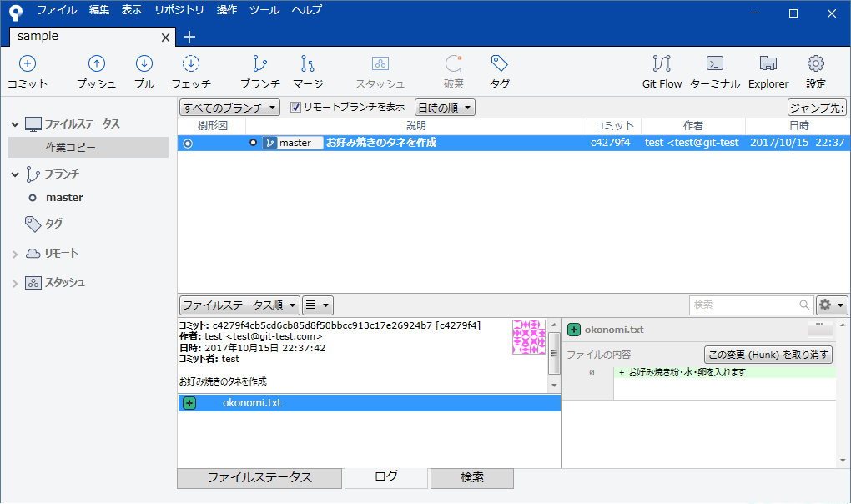Image resolution: width=851 pixels, height=504 pixels.
Task: Open the ファイル menu
Action: point(57,10)
